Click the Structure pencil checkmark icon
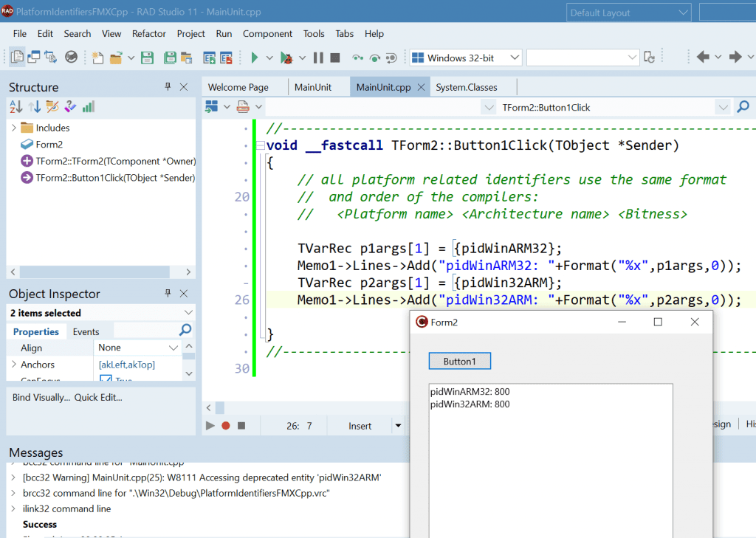 (70, 106)
